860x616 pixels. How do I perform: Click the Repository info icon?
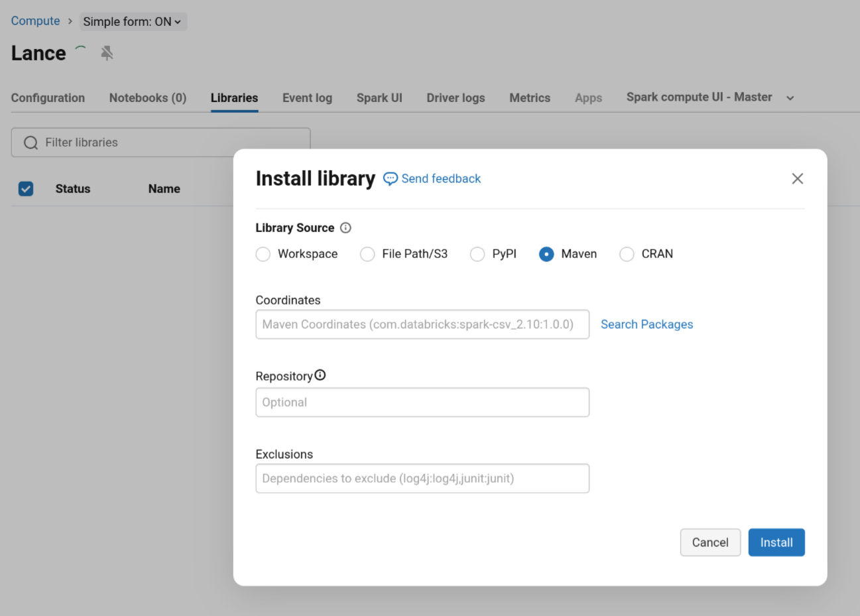(x=321, y=375)
